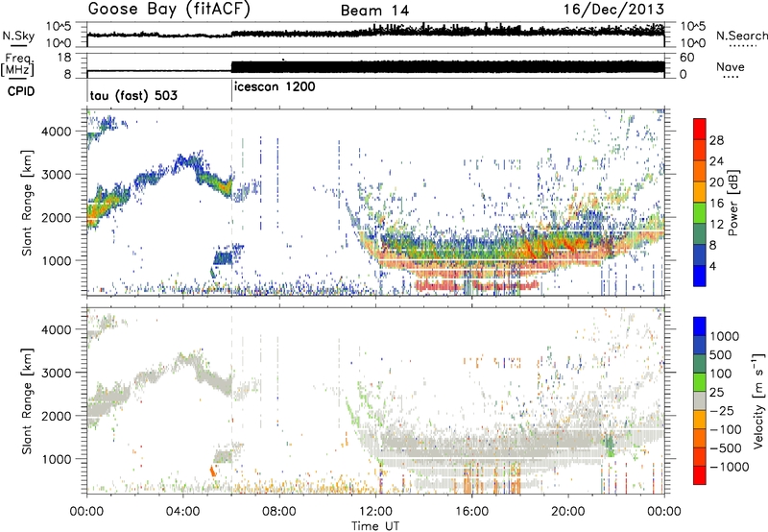Click the "-1000" value on Velocity color bar
Viewport: 768px width, 532px height.
[729, 467]
